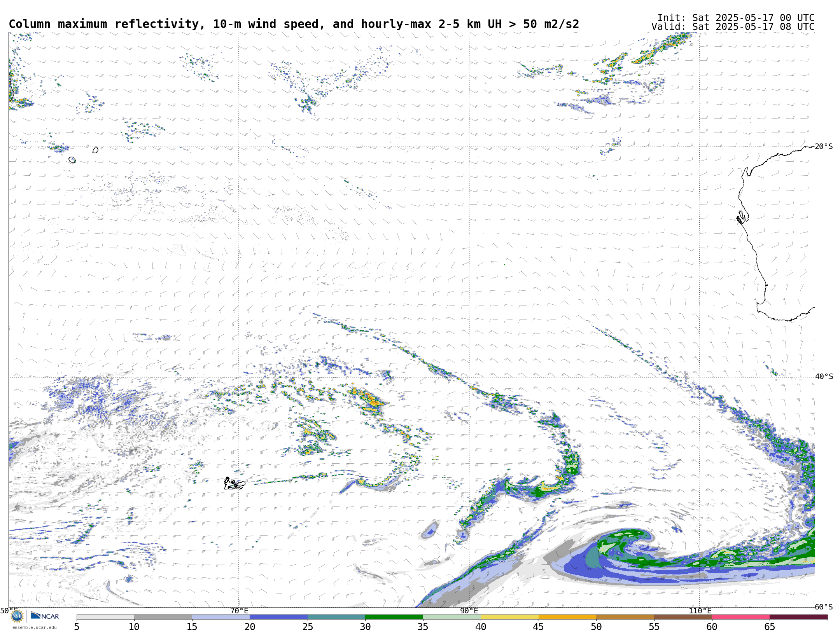This screenshot has height=632, width=840.
Task: Click the colorbar tick label '20'
Action: 250,627
